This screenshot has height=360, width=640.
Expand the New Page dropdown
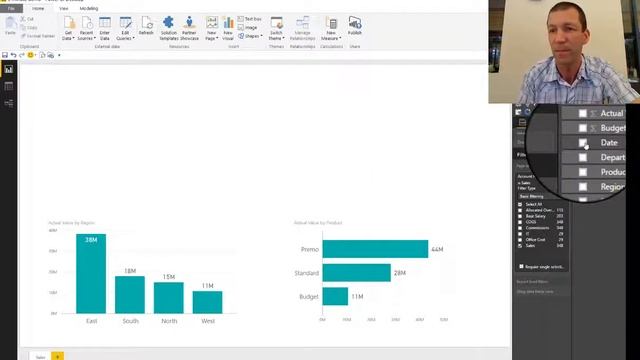pos(217,38)
